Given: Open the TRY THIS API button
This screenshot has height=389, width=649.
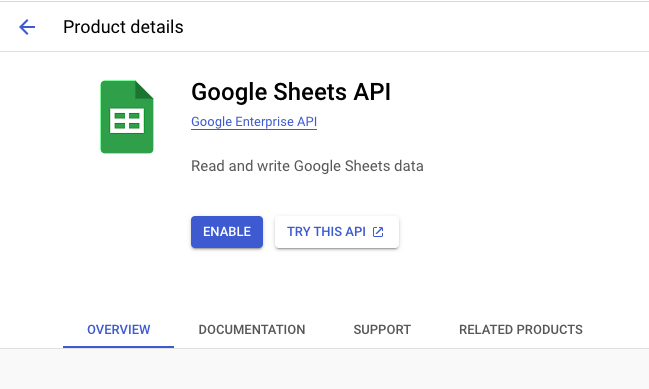Looking at the screenshot, I should [x=337, y=232].
